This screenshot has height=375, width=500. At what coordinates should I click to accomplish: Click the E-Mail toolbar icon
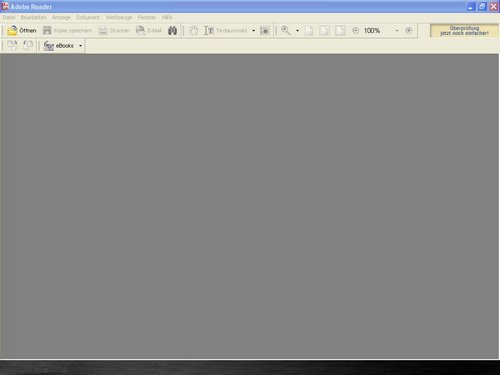[141, 30]
